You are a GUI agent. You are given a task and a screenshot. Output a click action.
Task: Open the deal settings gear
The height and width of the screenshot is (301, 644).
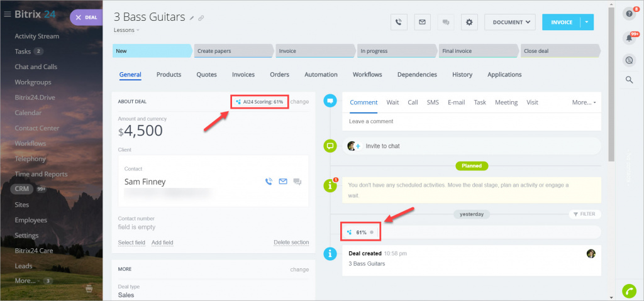469,22
